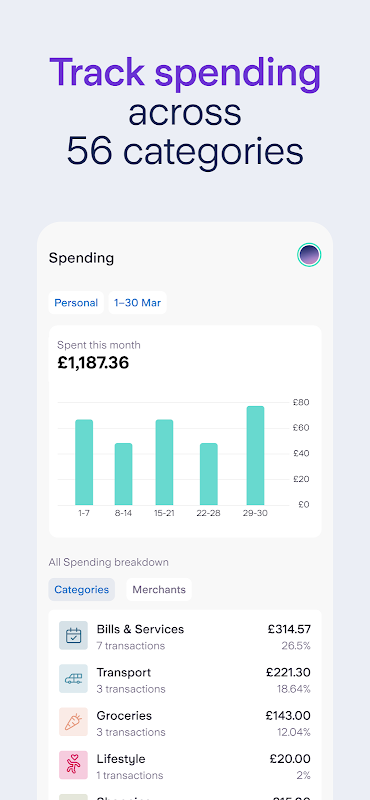Click the Transport van icon

click(x=73, y=679)
